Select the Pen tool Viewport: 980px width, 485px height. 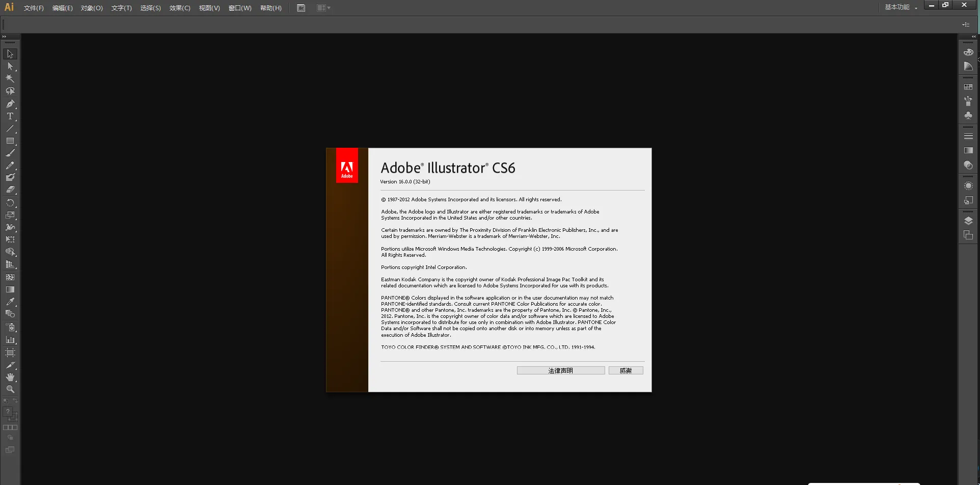(10, 104)
